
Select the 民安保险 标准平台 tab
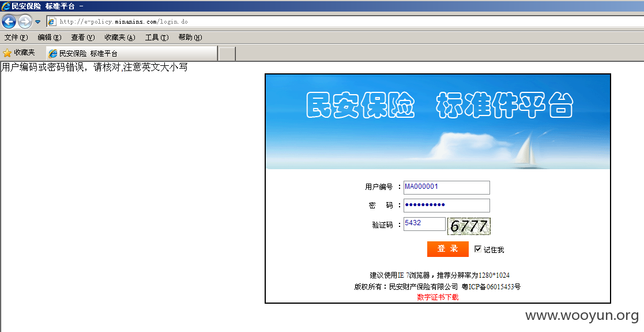coord(131,54)
